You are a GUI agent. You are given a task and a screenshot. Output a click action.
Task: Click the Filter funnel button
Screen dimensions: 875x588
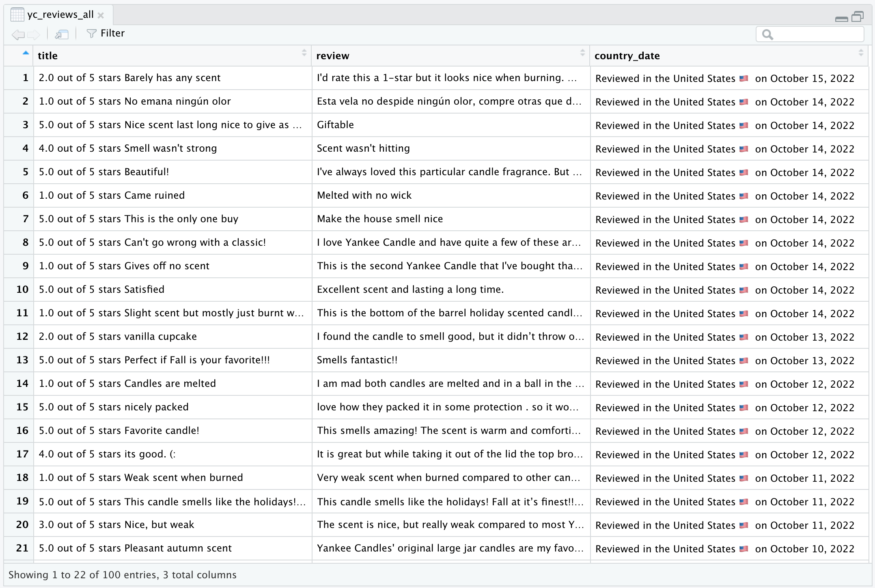click(x=106, y=33)
